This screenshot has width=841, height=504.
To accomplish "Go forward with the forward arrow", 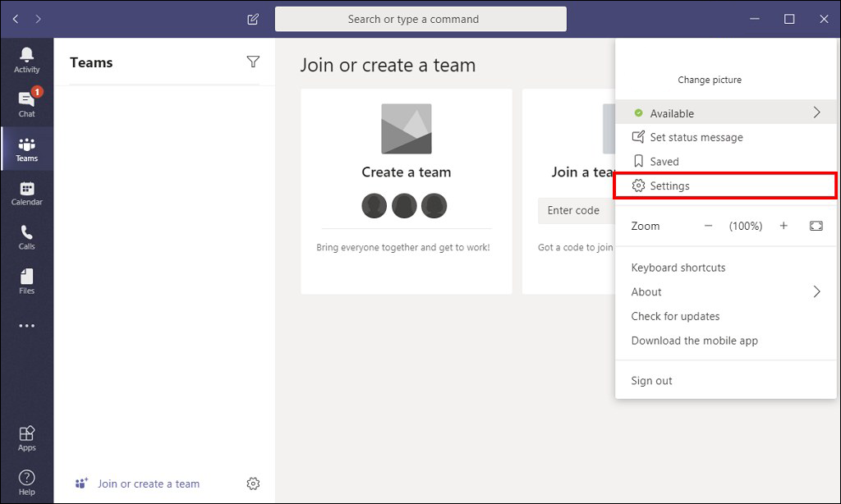I will [x=38, y=19].
